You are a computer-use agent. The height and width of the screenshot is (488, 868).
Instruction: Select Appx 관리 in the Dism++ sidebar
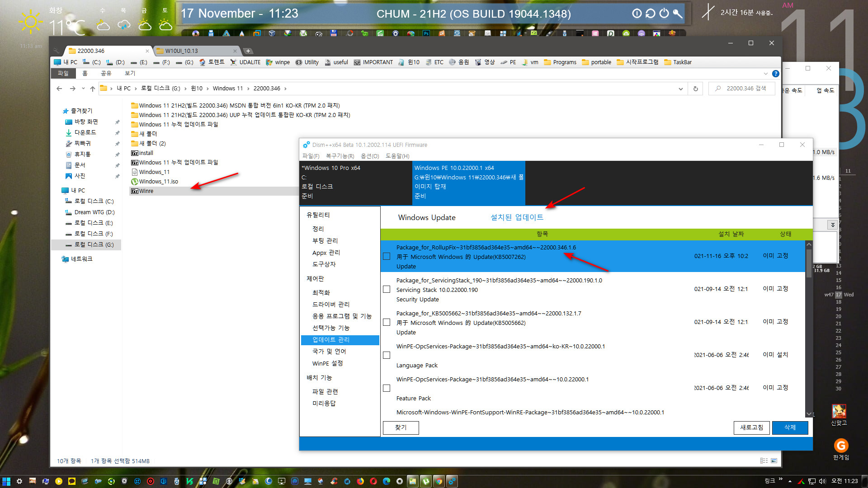326,253
